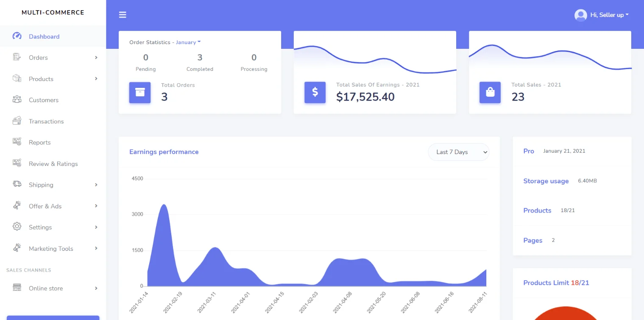
Task: Click the January 21, 2021 date
Action: pyautogui.click(x=564, y=151)
